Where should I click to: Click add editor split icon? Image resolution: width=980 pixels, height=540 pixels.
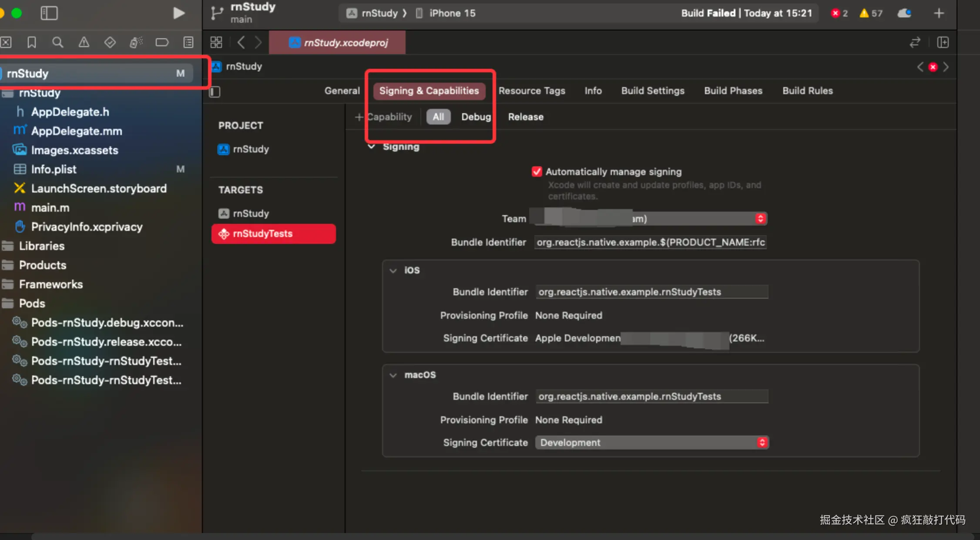943,42
